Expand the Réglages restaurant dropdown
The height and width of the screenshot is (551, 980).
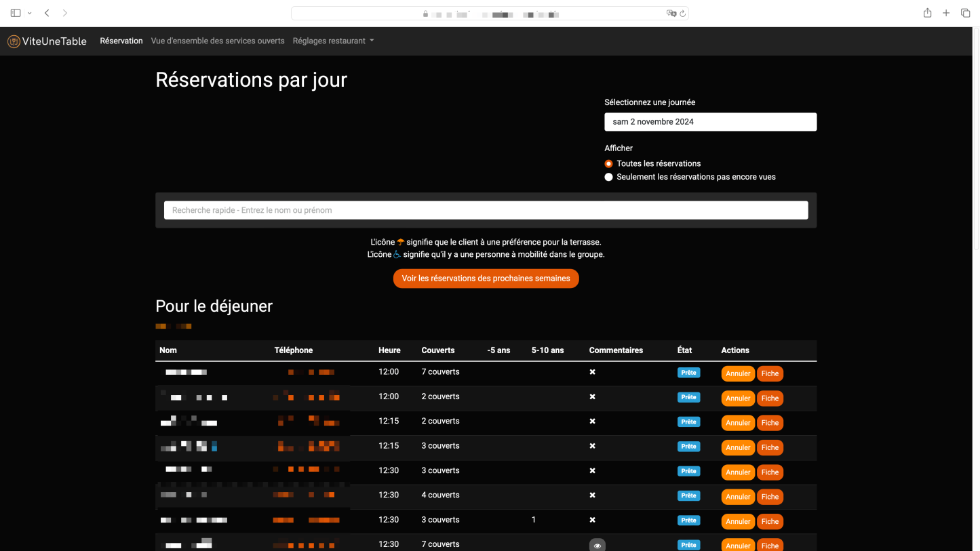[x=333, y=41]
